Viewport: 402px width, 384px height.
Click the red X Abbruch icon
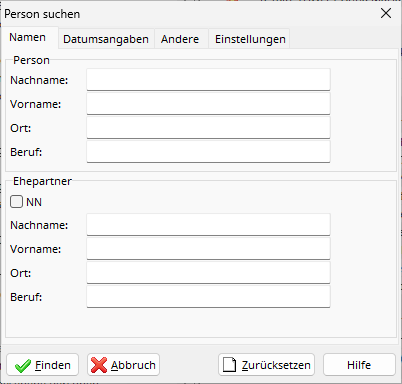[99, 365]
